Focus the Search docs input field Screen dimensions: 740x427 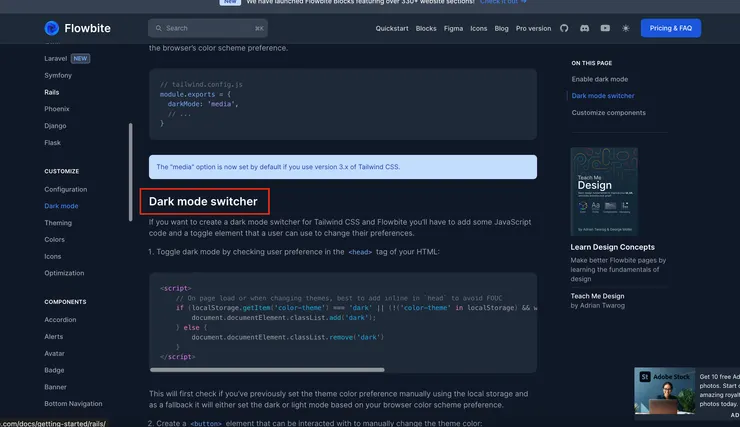[208, 28]
